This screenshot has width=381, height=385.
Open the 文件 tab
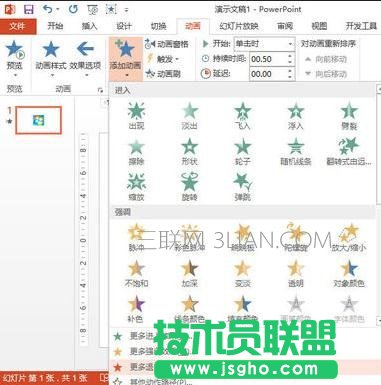18,26
